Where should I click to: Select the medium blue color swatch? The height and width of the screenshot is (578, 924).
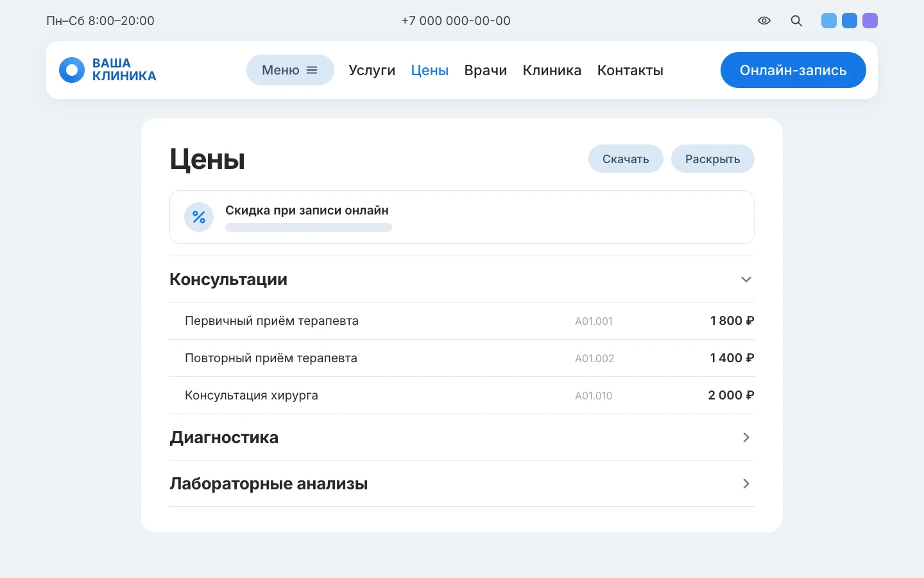coord(850,21)
